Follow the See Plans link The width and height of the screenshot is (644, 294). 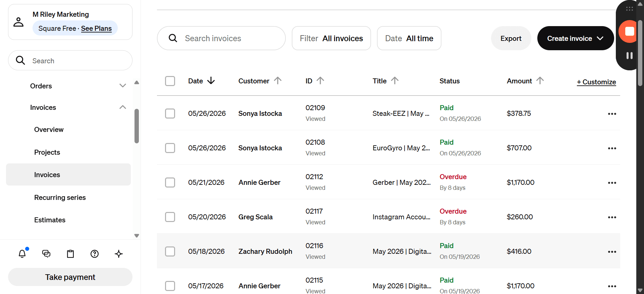point(96,28)
